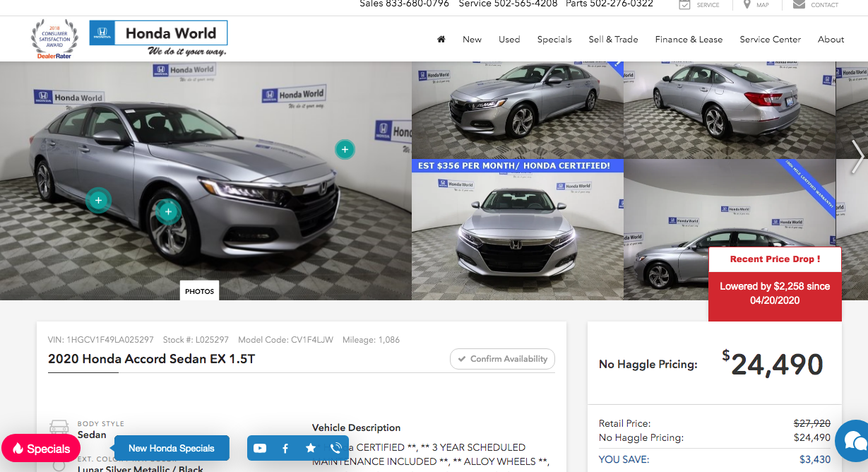Open the large main Accord photo
Viewport: 868px width, 472px height.
coord(206,181)
